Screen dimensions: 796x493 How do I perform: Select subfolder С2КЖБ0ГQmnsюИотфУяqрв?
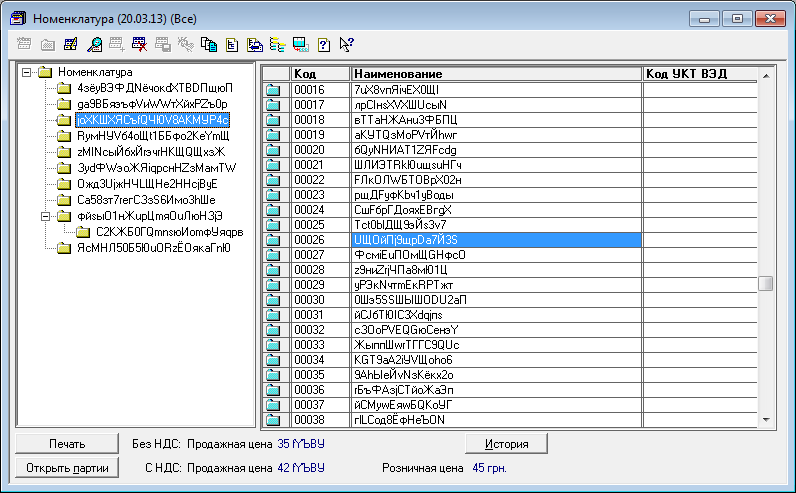pyautogui.click(x=170, y=232)
